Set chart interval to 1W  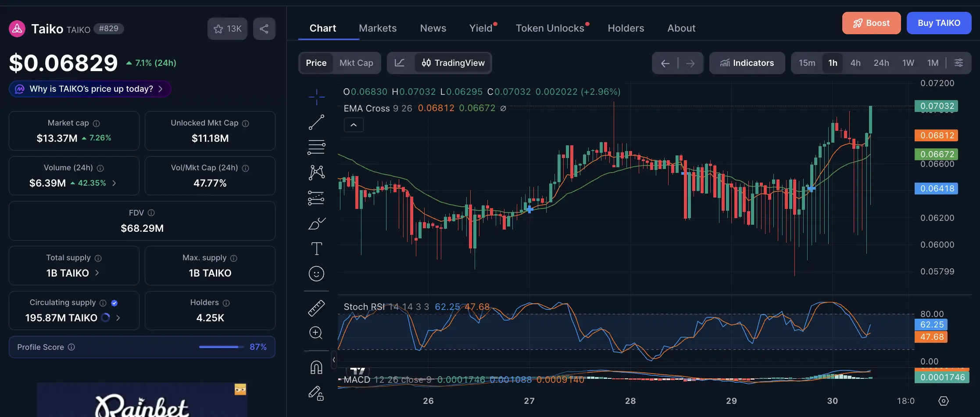tap(908, 63)
